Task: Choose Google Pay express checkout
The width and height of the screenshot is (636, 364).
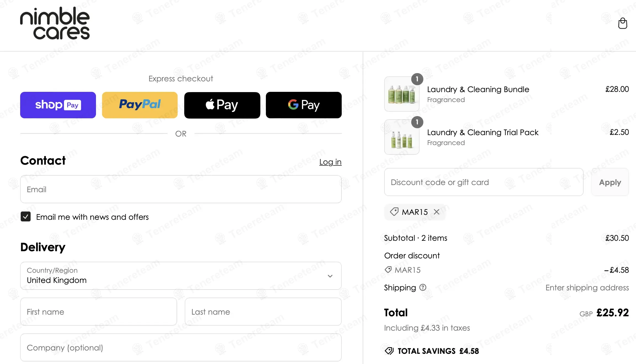Action: click(x=304, y=105)
